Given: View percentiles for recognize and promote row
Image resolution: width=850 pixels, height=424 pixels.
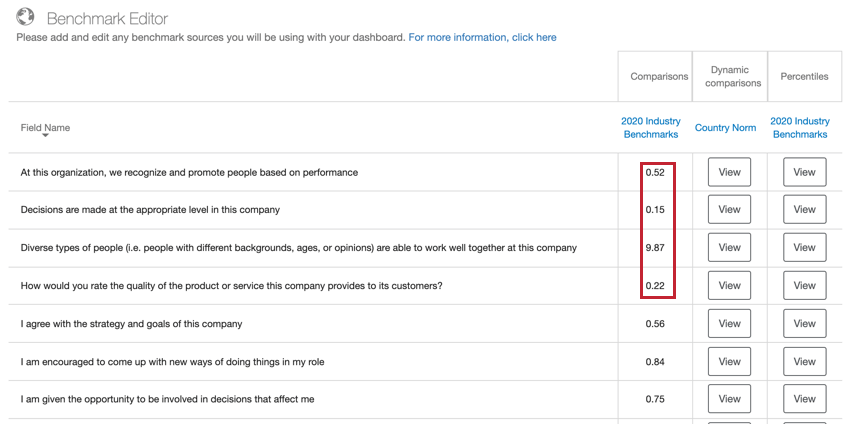Looking at the screenshot, I should tap(804, 172).
